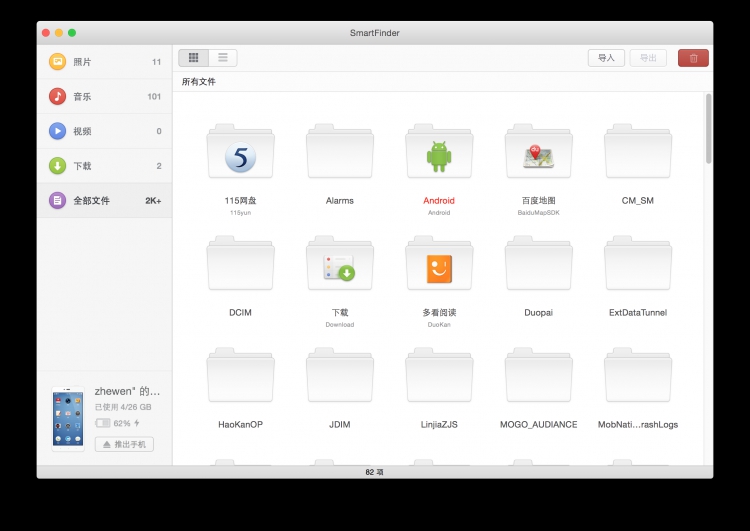750x531 pixels.
Task: Click the 82 项 status bar text
Action: tap(375, 472)
